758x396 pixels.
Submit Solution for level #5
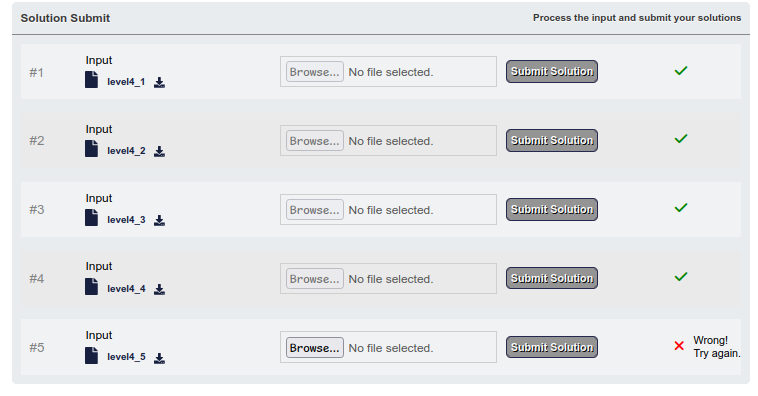pos(552,347)
